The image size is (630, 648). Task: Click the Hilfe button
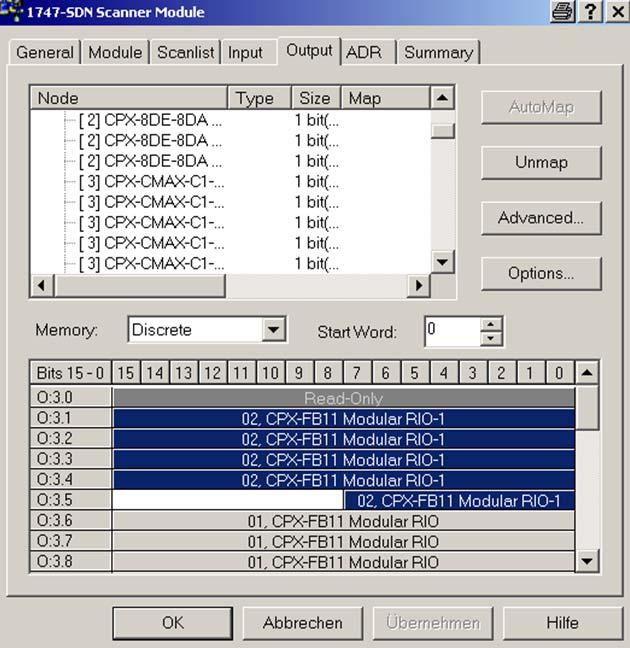tap(563, 623)
